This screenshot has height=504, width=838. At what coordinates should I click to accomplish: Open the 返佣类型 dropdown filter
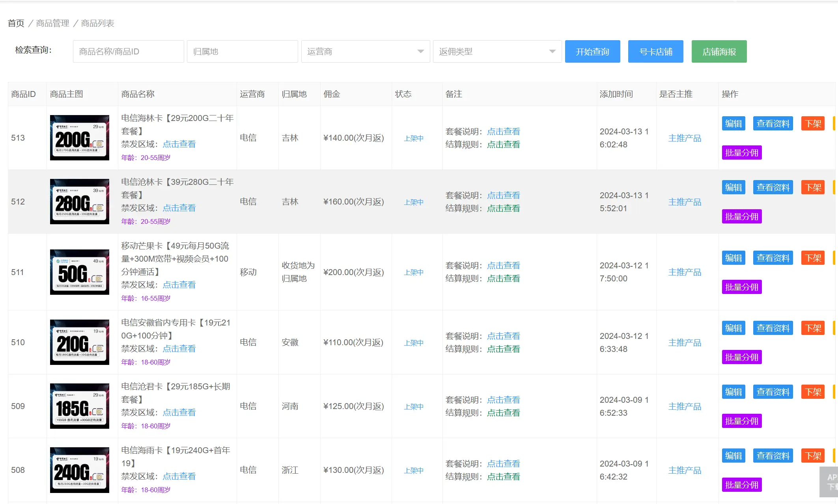tap(497, 52)
